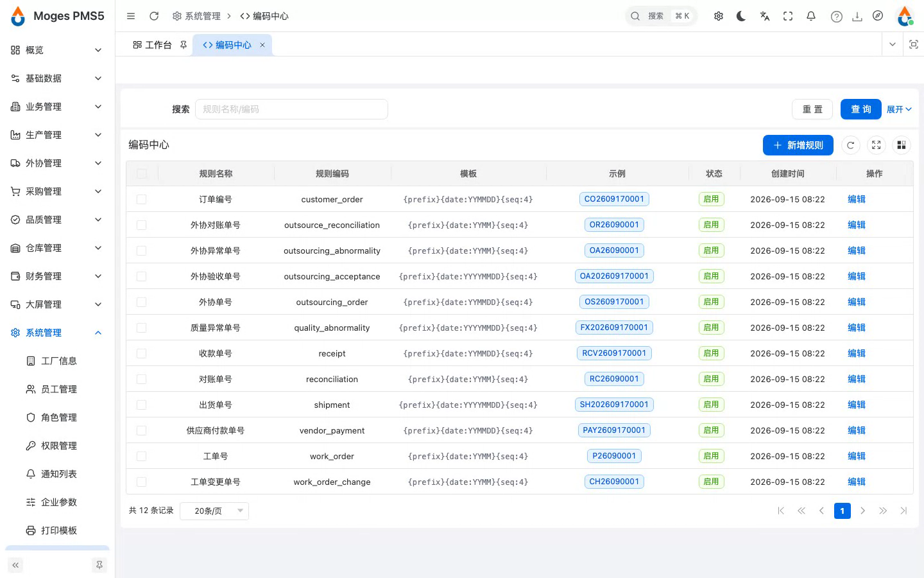
Task: Open 打印模板 in sidebar
Action: click(58, 530)
